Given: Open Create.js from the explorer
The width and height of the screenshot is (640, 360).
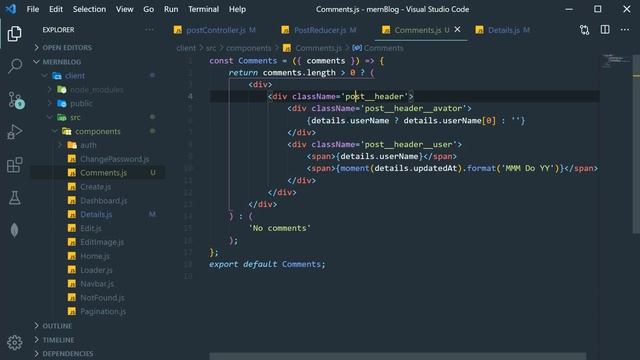Looking at the screenshot, I should [x=96, y=187].
